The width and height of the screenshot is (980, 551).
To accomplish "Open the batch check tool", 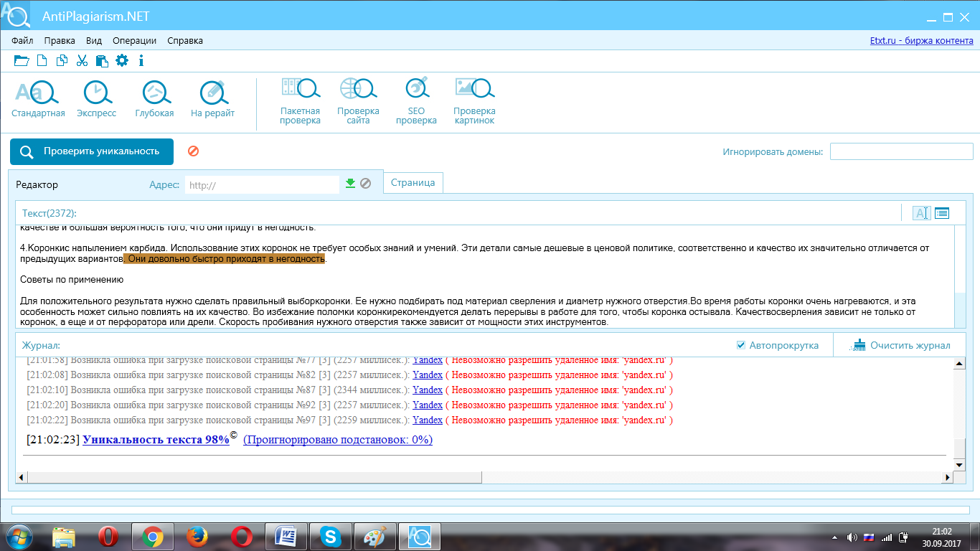I will [x=300, y=100].
